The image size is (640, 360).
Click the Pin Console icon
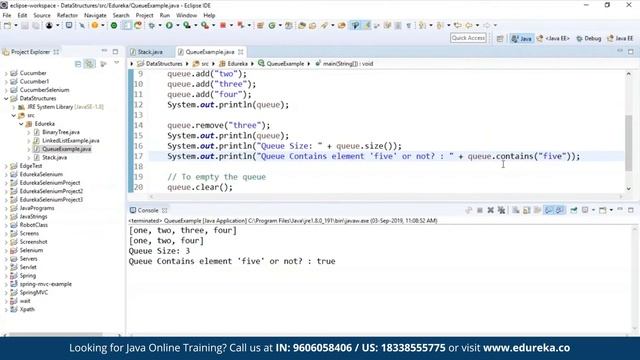tap(573, 210)
